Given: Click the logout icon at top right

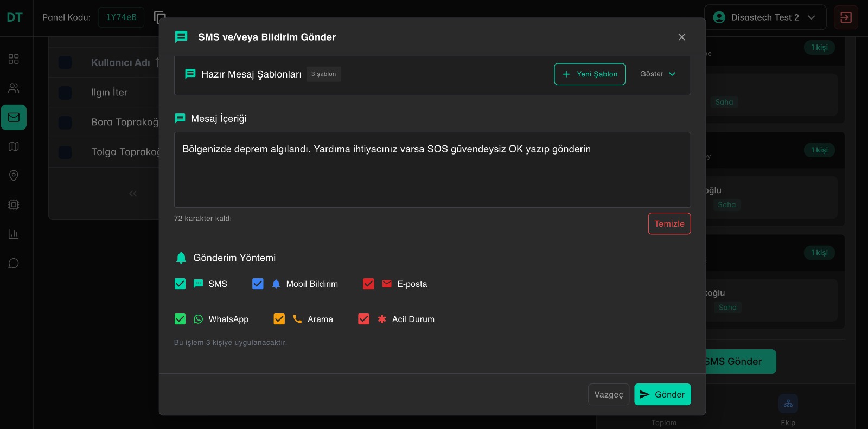Looking at the screenshot, I should 846,17.
